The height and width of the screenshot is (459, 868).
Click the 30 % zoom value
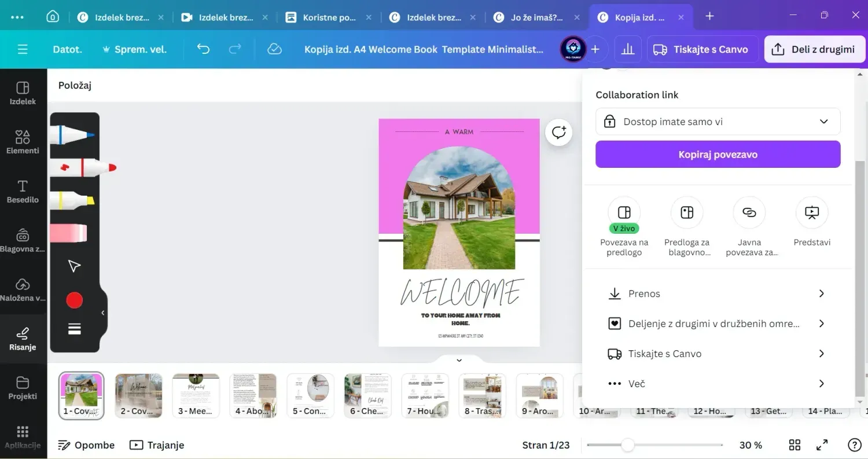tap(751, 445)
